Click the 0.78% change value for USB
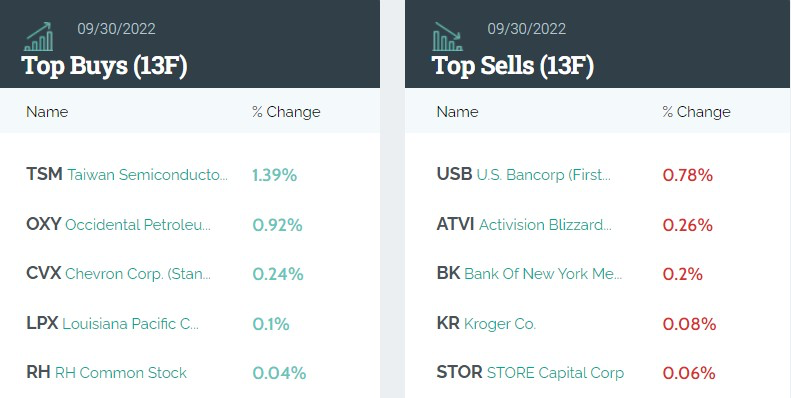This screenshot has height=398, width=791. coord(688,176)
